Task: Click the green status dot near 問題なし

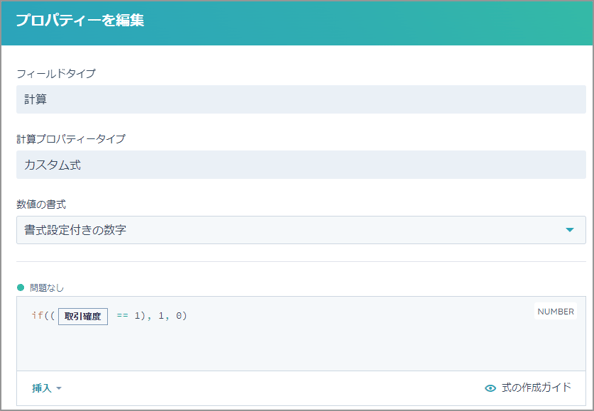Action: tap(21, 288)
